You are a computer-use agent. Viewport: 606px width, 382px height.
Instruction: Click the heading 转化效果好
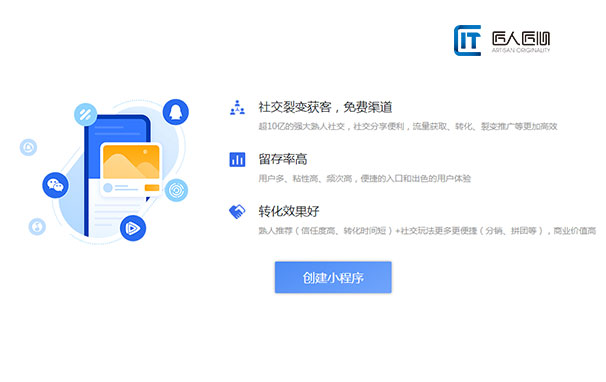click(289, 211)
